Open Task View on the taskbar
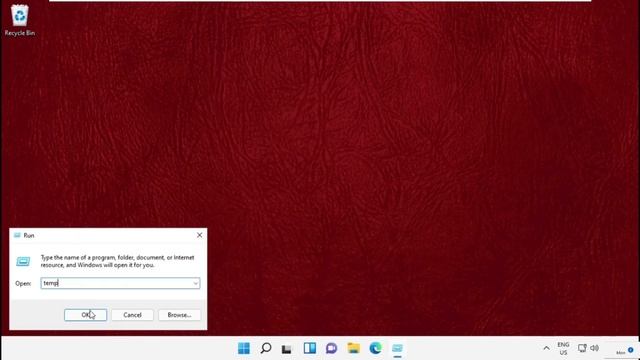This screenshot has width=640, height=360. pyautogui.click(x=287, y=348)
